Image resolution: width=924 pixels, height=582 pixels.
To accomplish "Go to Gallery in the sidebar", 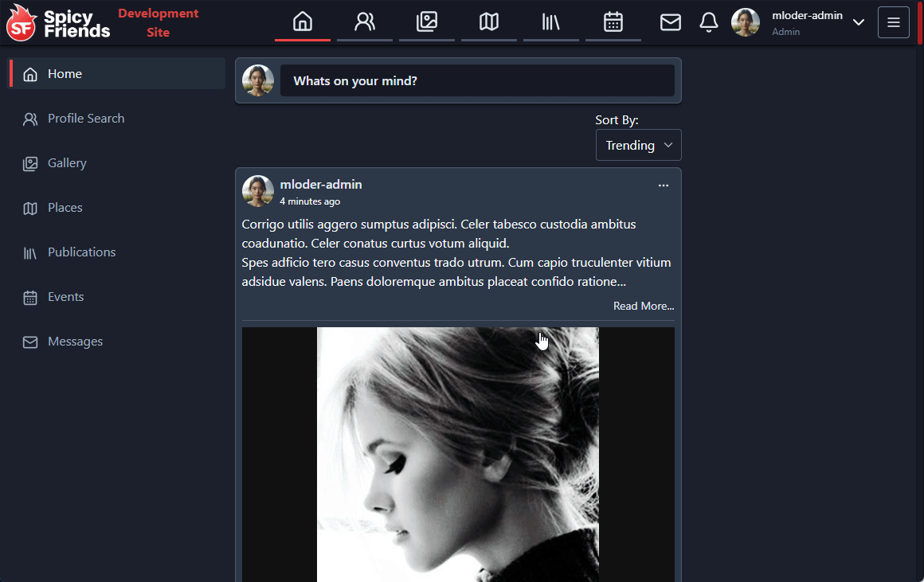I will coord(67,163).
